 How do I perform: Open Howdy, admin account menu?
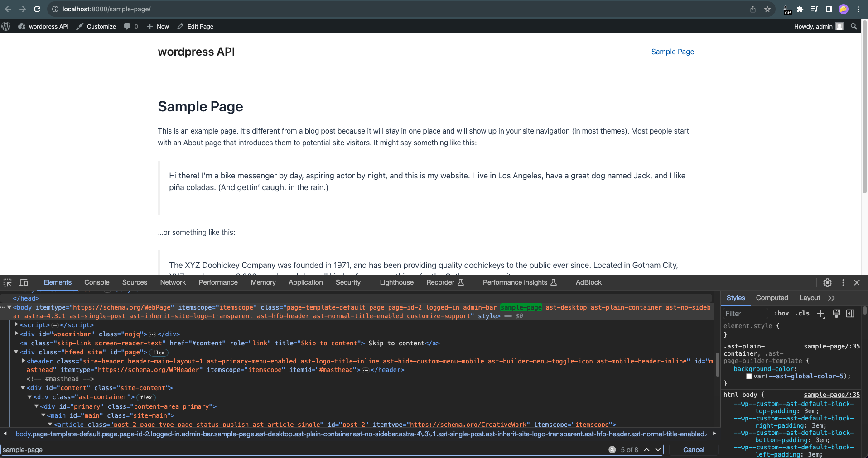click(818, 26)
